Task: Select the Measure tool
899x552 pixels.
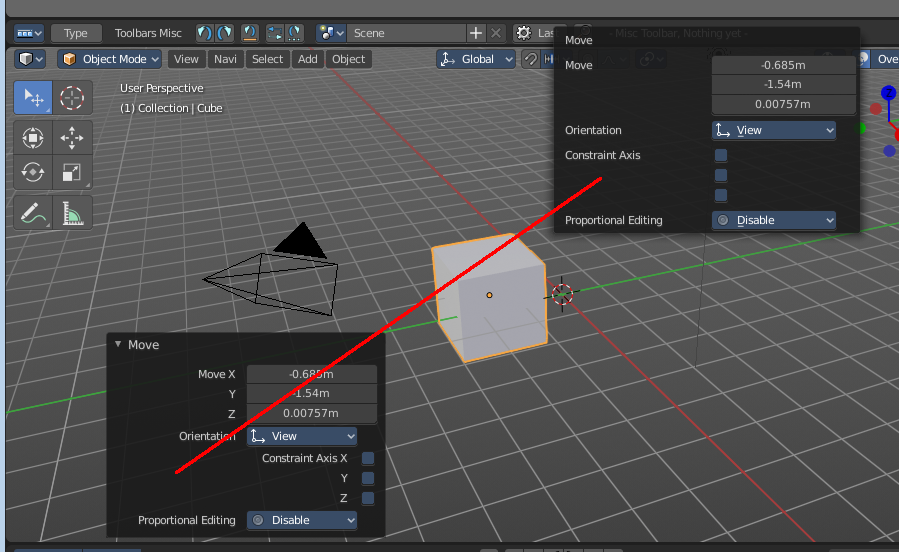Action: point(72,213)
